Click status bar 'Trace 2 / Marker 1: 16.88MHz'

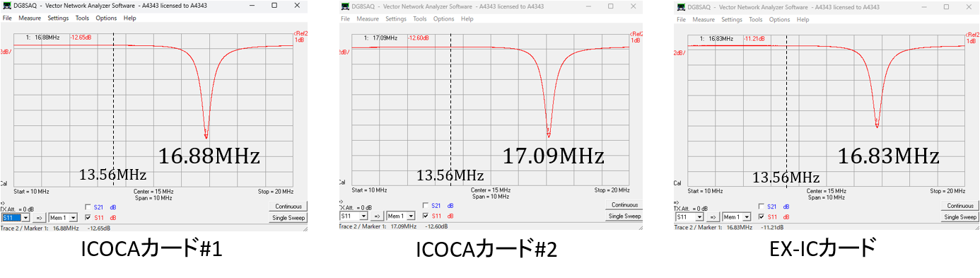(x=39, y=228)
